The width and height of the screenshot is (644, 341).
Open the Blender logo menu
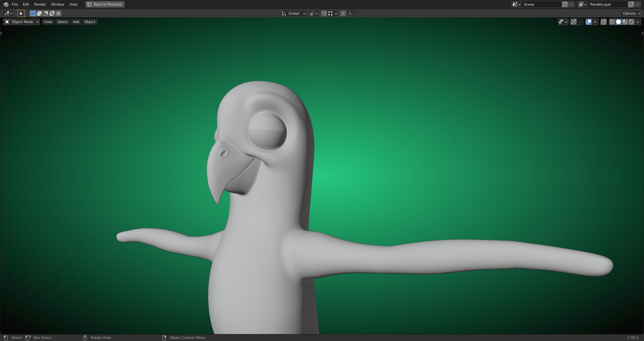pyautogui.click(x=6, y=4)
